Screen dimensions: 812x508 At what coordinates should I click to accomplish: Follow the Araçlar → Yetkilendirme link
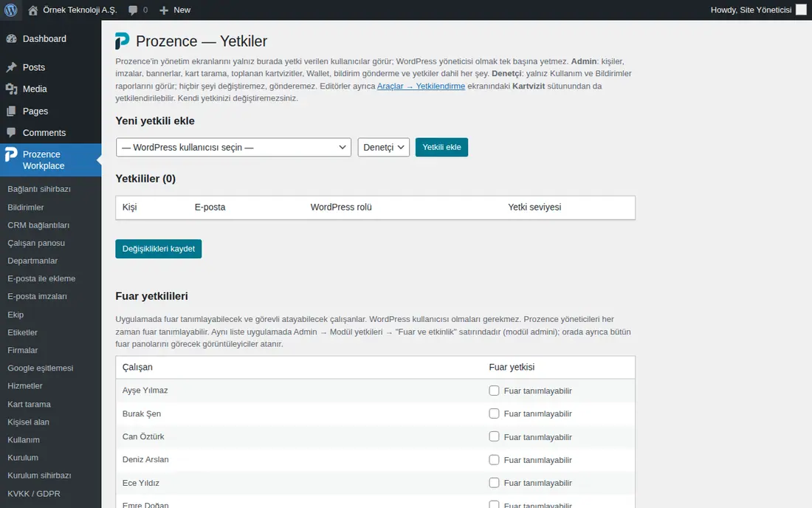pos(421,86)
